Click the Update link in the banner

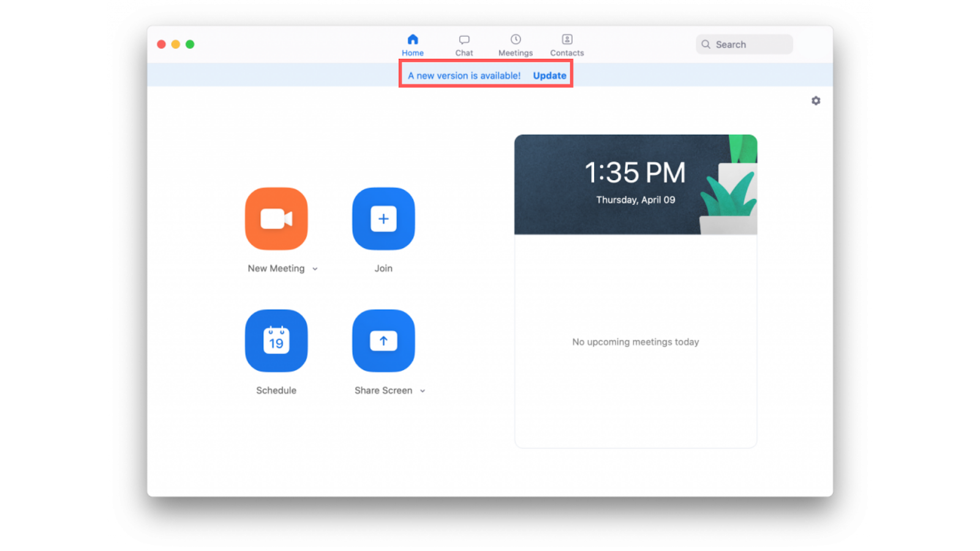[x=549, y=75]
